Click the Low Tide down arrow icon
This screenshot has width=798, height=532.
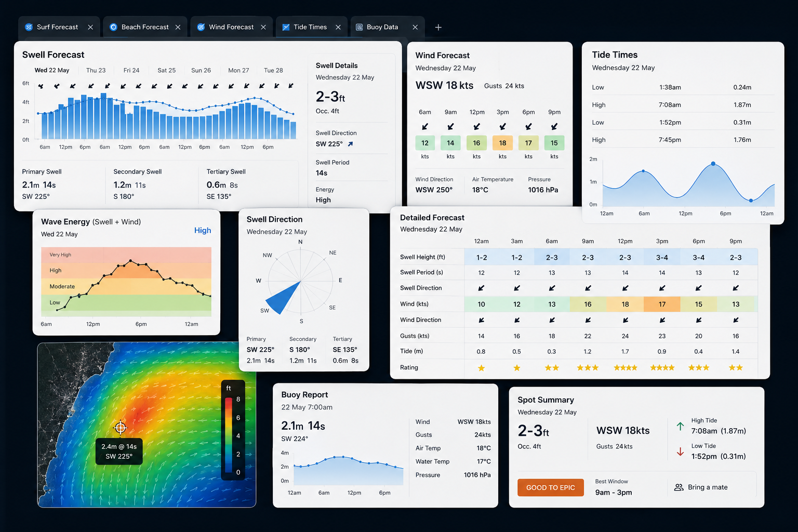pyautogui.click(x=680, y=452)
